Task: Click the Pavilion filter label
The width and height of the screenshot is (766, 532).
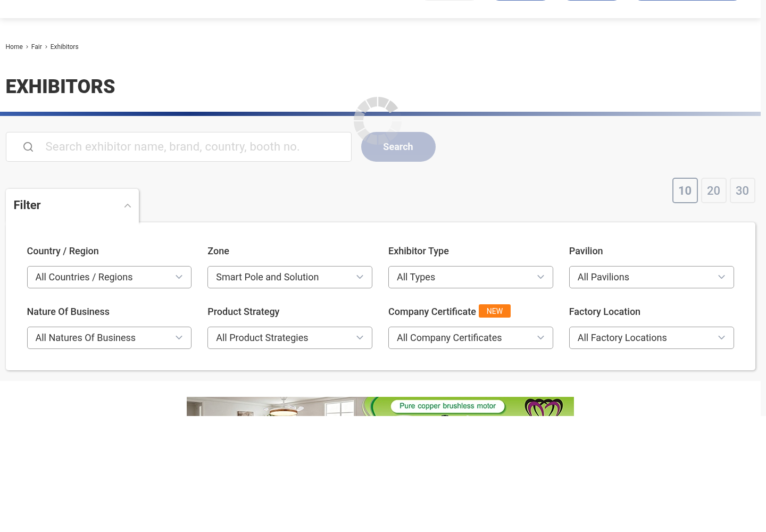Action: coord(586,251)
